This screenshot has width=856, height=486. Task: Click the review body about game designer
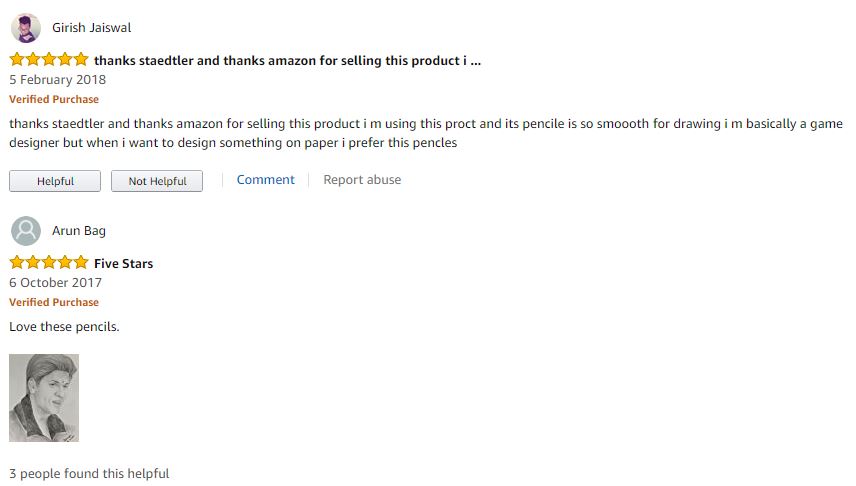(x=426, y=133)
